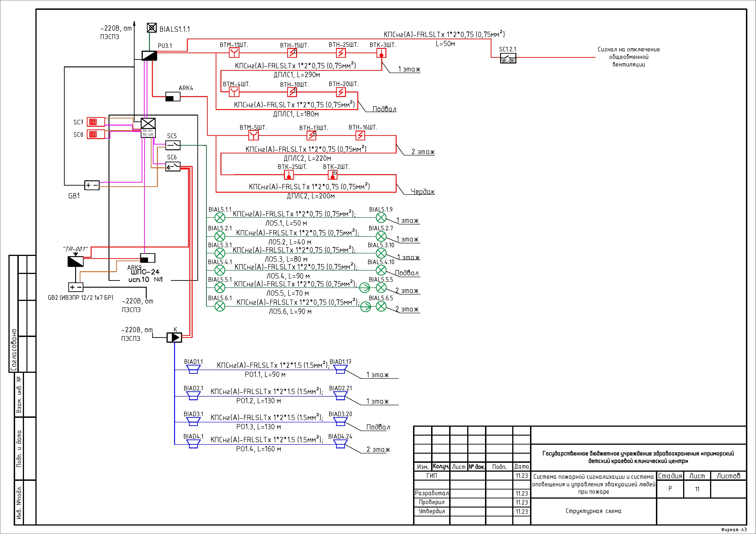This screenshot has height=534, width=756.
Task: Click the 'GB2 (ИВЭПР 12/2 1х7 БР)' label
Action: [x=80, y=298]
